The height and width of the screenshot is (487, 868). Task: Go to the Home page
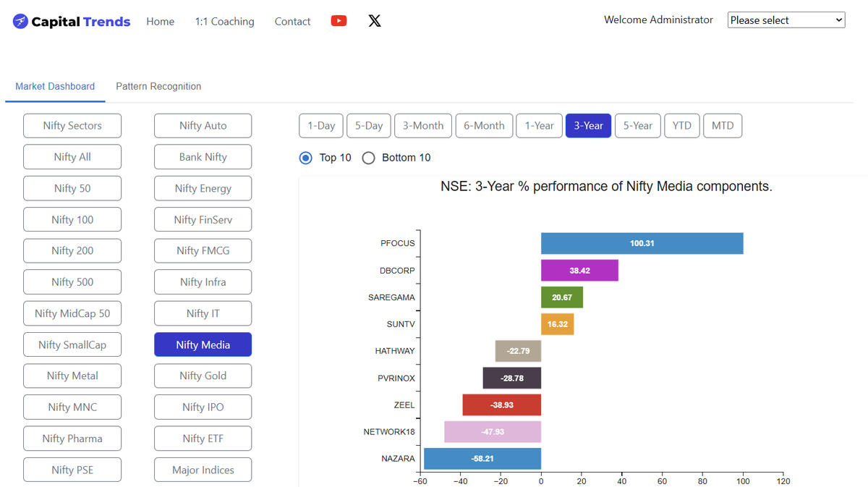[x=160, y=22]
